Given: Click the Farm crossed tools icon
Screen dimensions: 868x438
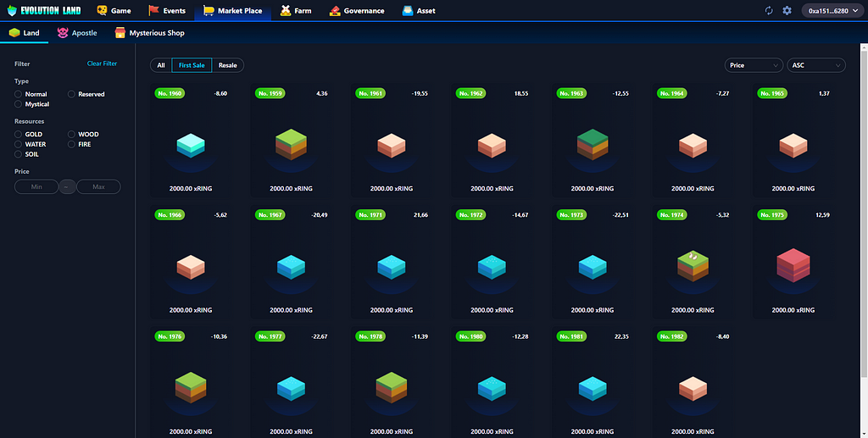Looking at the screenshot, I should (x=285, y=10).
